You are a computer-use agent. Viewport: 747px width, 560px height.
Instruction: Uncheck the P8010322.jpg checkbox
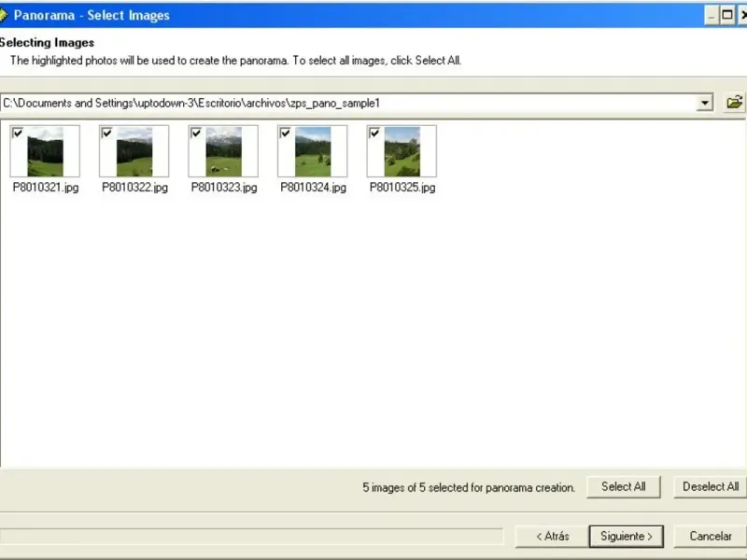pos(106,133)
